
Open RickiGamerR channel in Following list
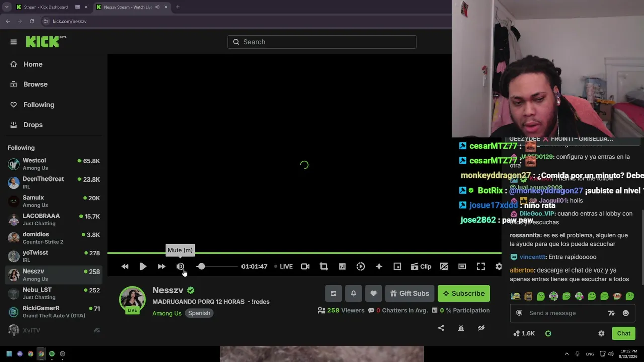(53, 312)
